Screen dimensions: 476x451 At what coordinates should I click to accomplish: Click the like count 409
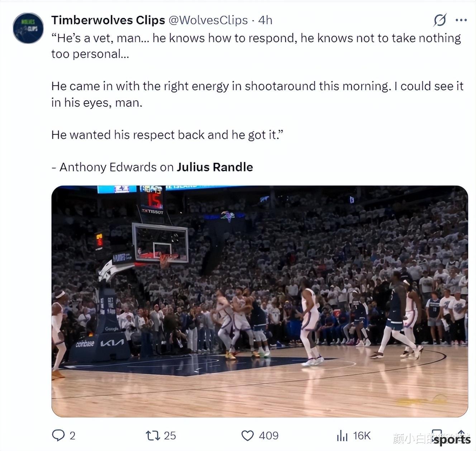point(268,436)
